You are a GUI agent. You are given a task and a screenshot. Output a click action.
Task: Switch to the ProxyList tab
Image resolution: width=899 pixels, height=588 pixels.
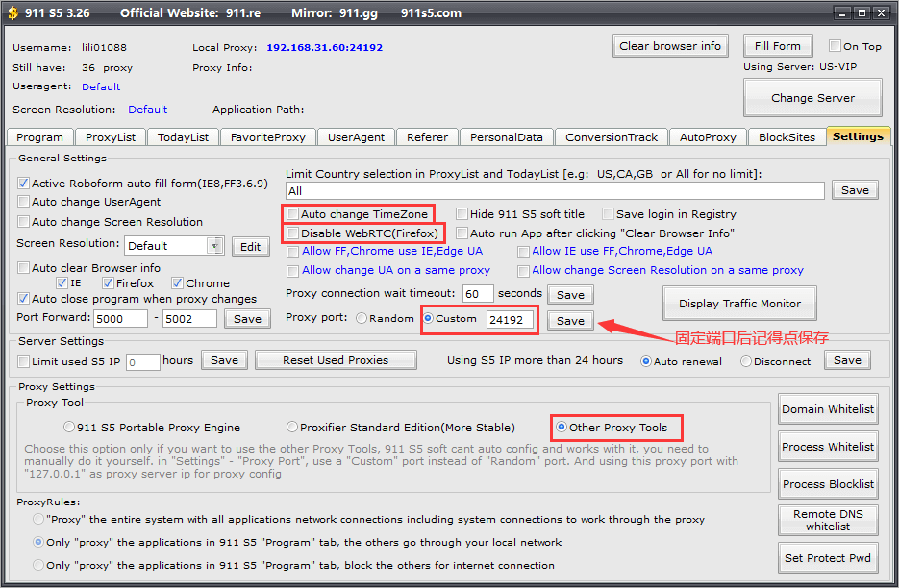[x=111, y=137]
